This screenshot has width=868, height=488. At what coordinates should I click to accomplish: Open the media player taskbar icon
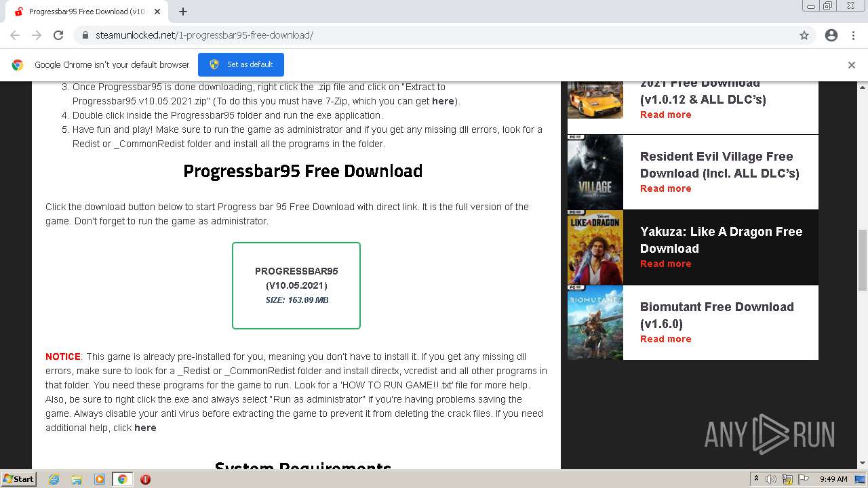[x=100, y=479]
